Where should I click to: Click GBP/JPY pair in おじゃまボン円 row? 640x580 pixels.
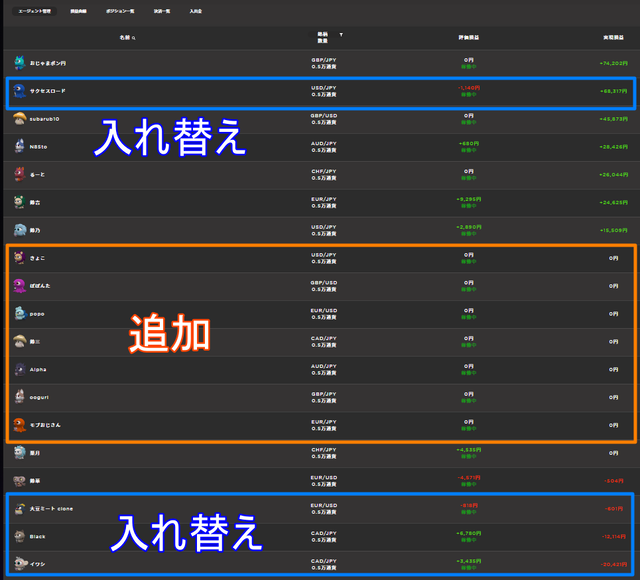324,60
